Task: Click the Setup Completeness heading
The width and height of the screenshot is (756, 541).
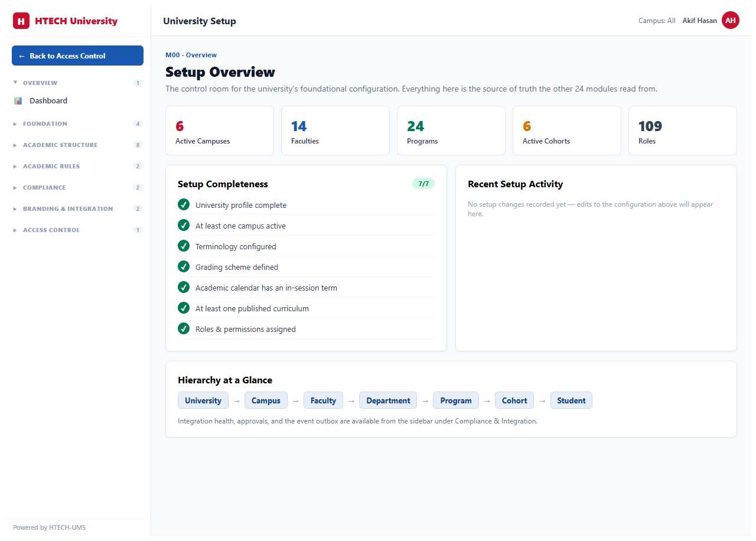Action: [223, 184]
